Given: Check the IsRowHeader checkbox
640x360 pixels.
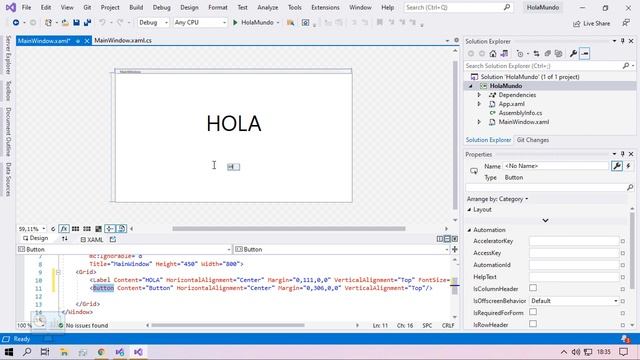Looking at the screenshot, I should pyautogui.click(x=533, y=324).
